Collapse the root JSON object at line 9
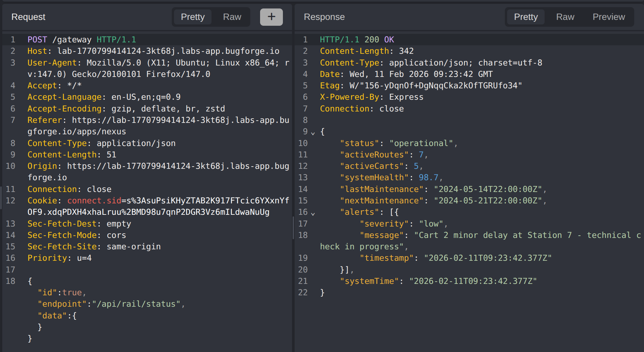The width and height of the screenshot is (644, 352). click(x=313, y=133)
